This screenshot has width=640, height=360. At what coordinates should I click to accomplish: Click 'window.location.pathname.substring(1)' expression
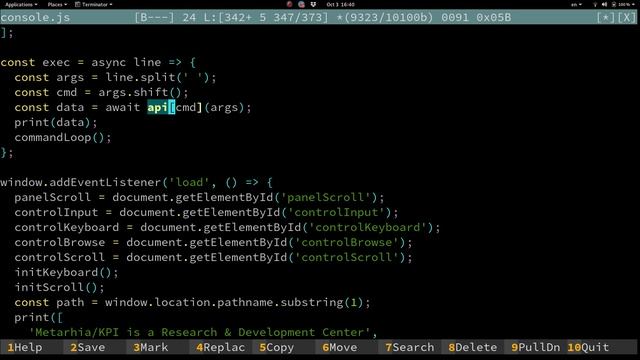[234, 302]
